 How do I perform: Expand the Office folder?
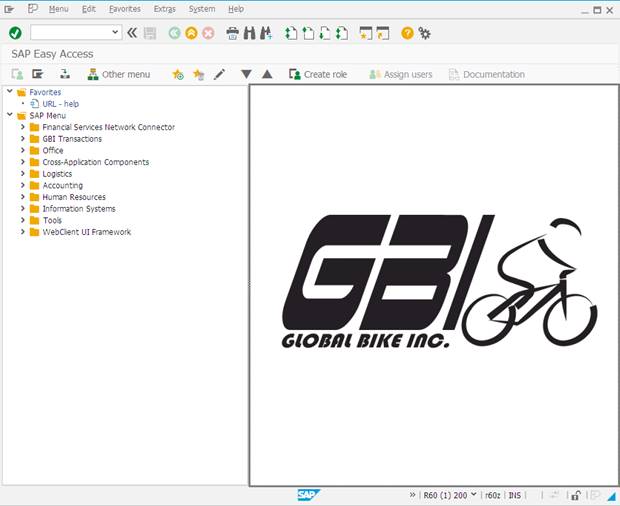tap(23, 150)
